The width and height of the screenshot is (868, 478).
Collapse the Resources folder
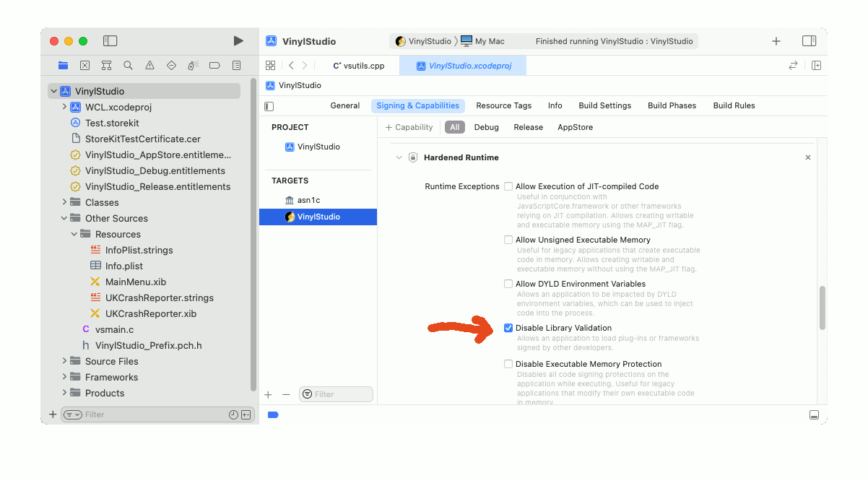74,234
